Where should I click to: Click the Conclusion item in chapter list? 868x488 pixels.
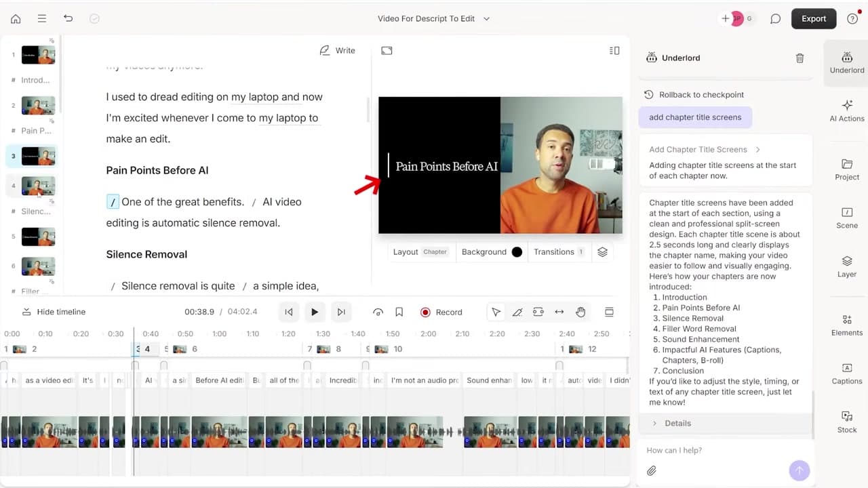pyautogui.click(x=683, y=371)
